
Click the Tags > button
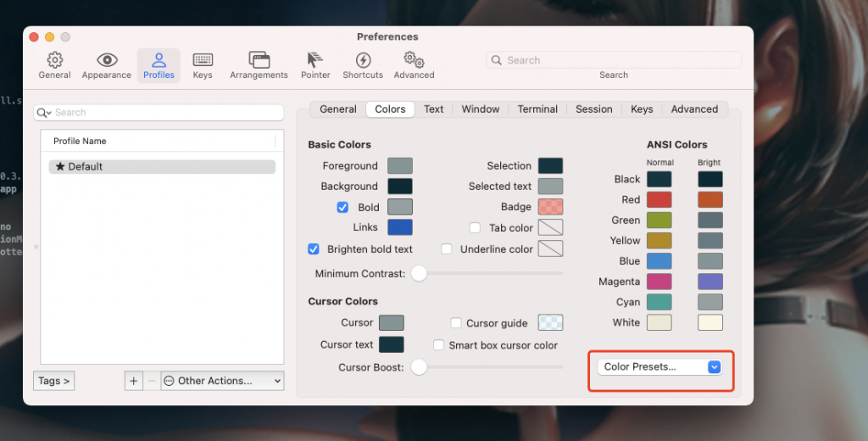54,382
